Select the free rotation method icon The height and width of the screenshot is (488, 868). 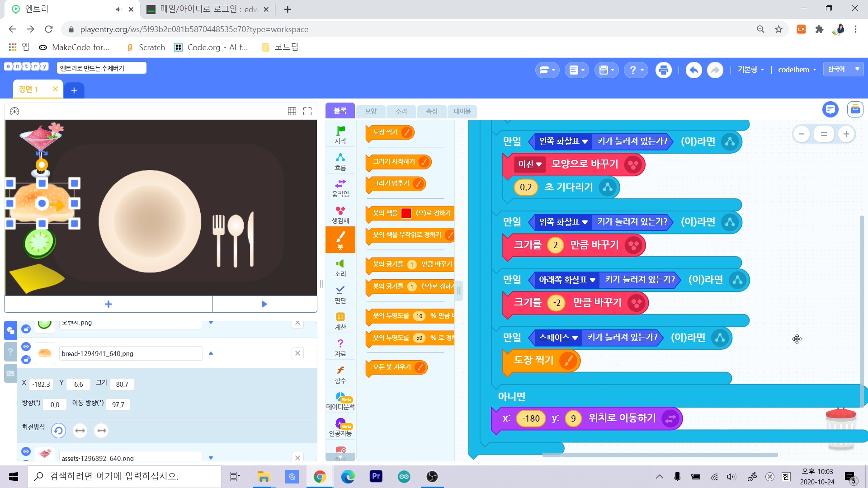point(58,431)
